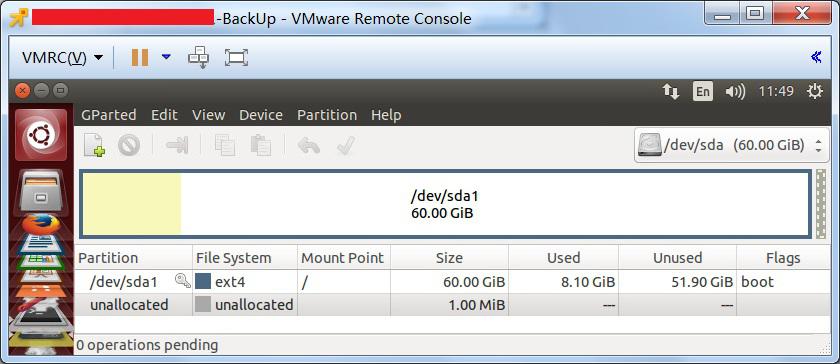Click the VMRC full screen icon
The height and width of the screenshot is (364, 840).
click(x=236, y=57)
